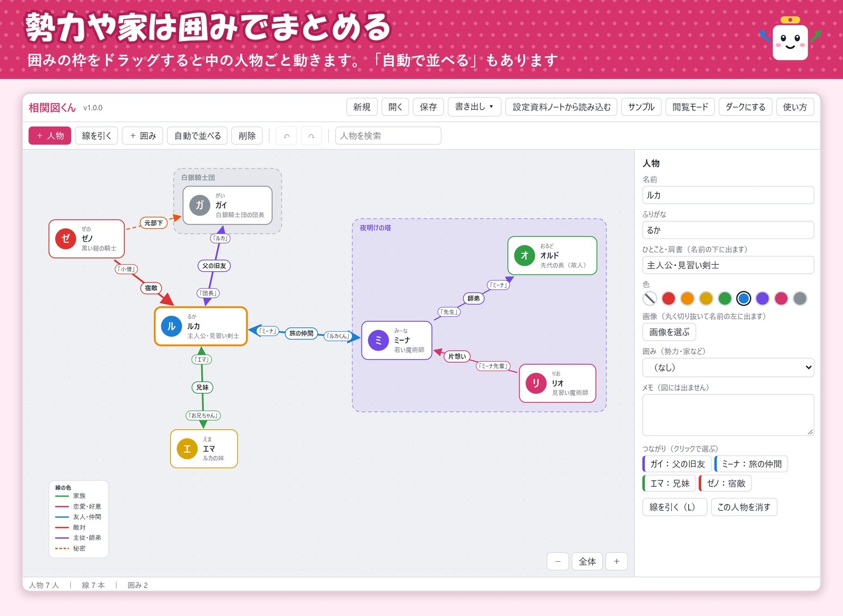
Task: Click 新規 in the top menu
Action: point(362,107)
